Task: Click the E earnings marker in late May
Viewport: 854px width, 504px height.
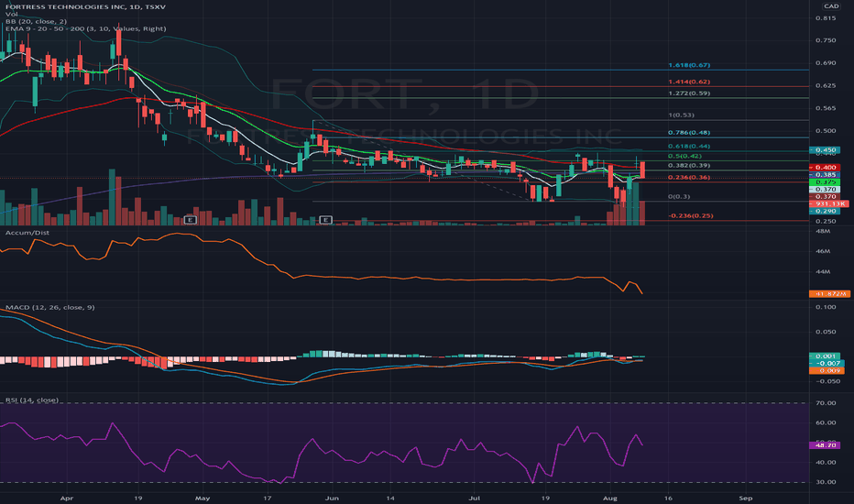Action: (x=325, y=220)
